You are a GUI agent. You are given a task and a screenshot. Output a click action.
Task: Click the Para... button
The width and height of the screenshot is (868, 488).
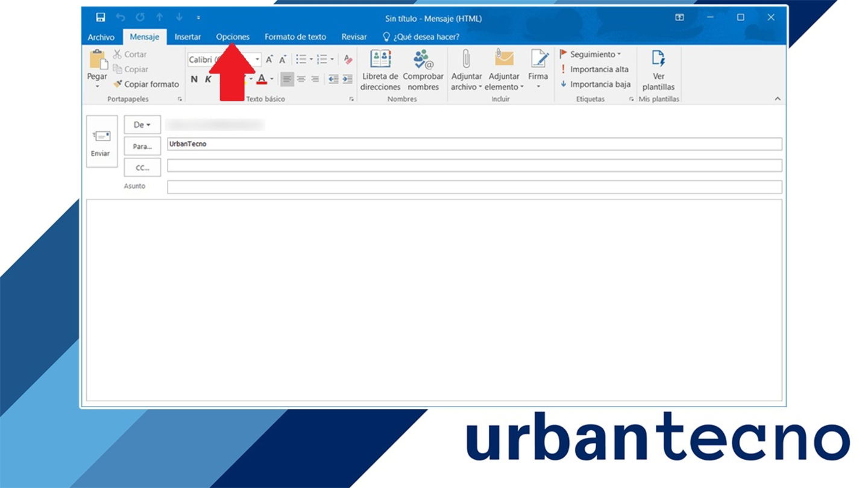coord(142,146)
